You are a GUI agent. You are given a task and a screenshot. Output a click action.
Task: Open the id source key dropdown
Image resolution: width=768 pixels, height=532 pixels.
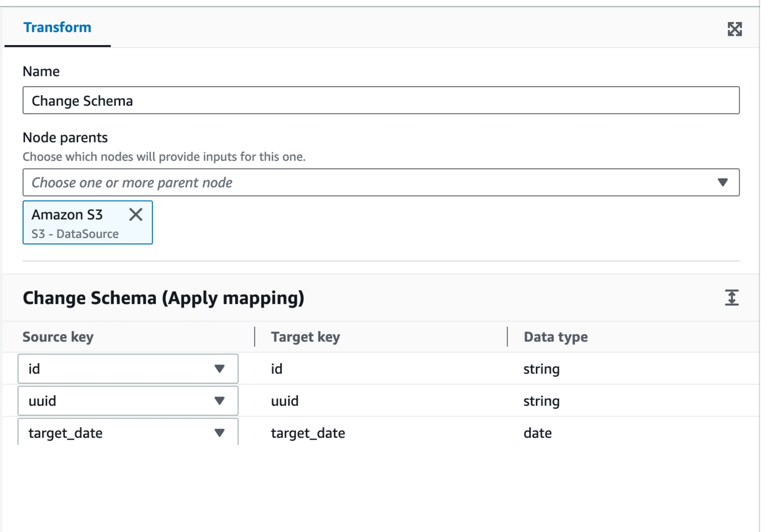[x=128, y=369]
